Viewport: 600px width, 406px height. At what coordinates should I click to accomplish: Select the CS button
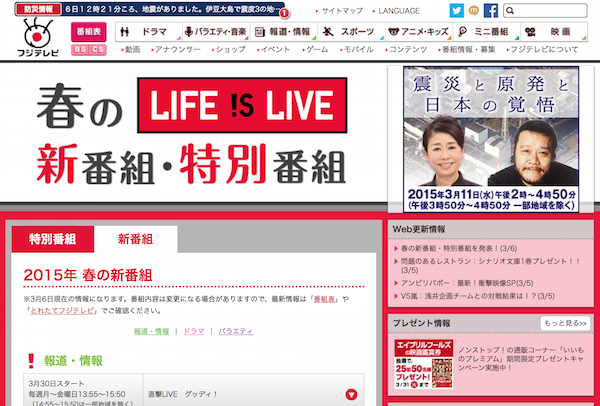98,50
